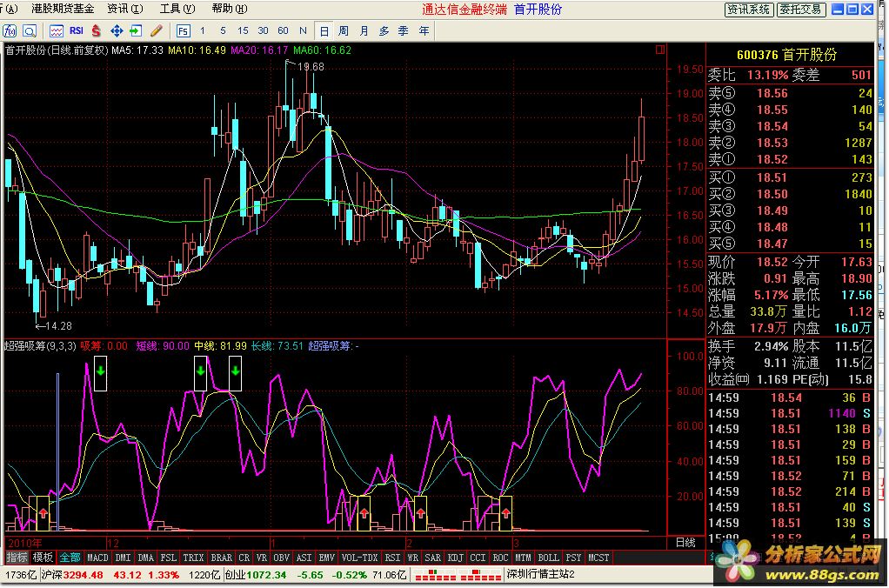This screenshot has height=588, width=889.
Task: Switch to the 5-minute period
Action: tap(223, 30)
